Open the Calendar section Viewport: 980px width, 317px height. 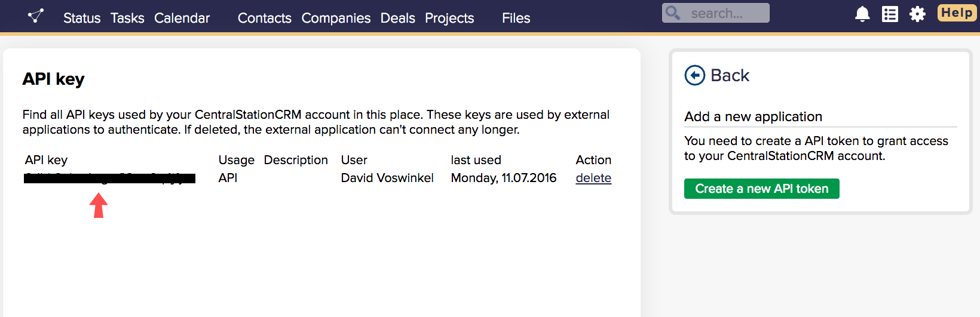tap(182, 18)
